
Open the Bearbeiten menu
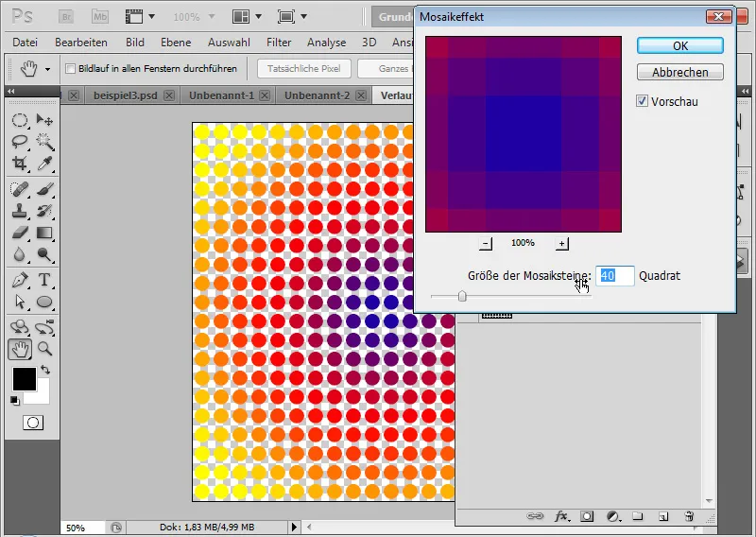click(81, 43)
